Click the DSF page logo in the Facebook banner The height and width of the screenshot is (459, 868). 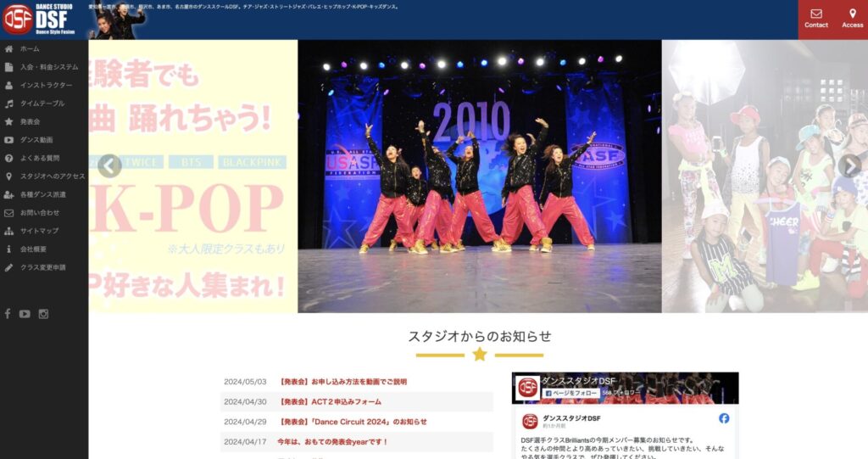click(527, 388)
